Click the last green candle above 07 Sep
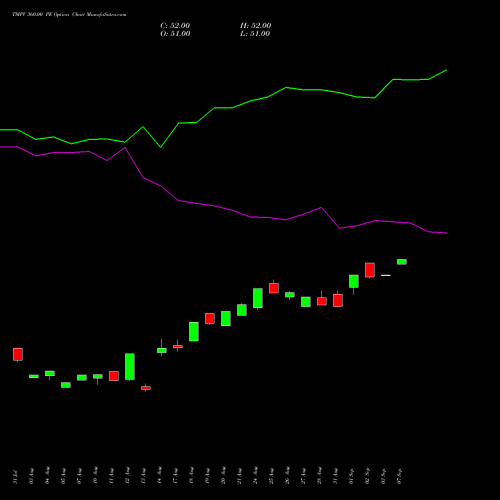Viewport: 500px width, 500px height. 402,262
